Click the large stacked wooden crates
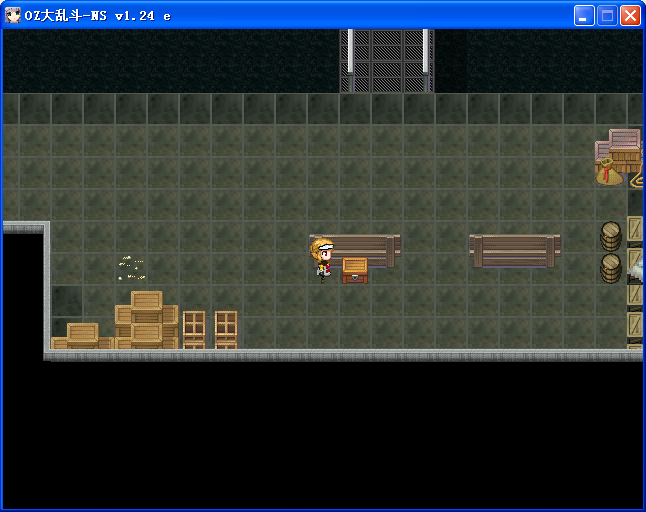 (x=146, y=320)
